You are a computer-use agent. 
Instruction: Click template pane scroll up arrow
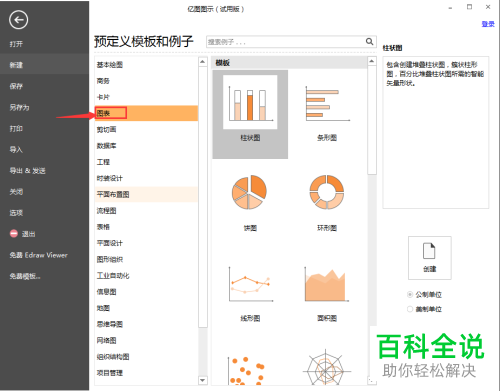372,61
